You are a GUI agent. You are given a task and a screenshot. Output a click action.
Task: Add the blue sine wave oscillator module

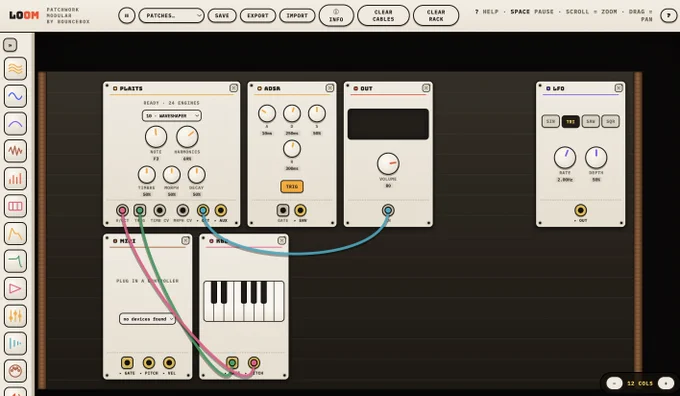15,96
